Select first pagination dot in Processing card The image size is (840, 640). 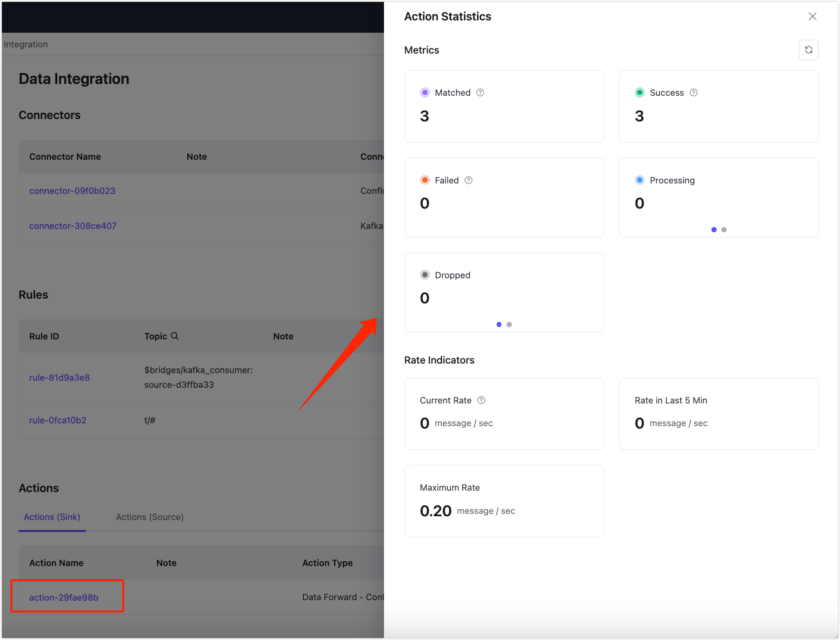[x=714, y=230]
